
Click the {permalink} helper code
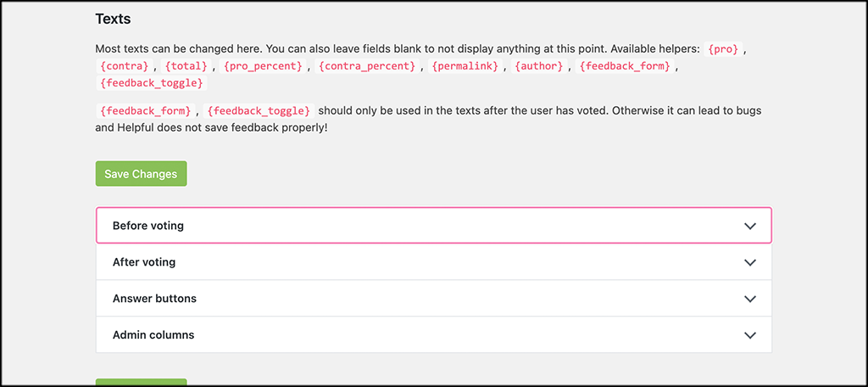coord(465,66)
